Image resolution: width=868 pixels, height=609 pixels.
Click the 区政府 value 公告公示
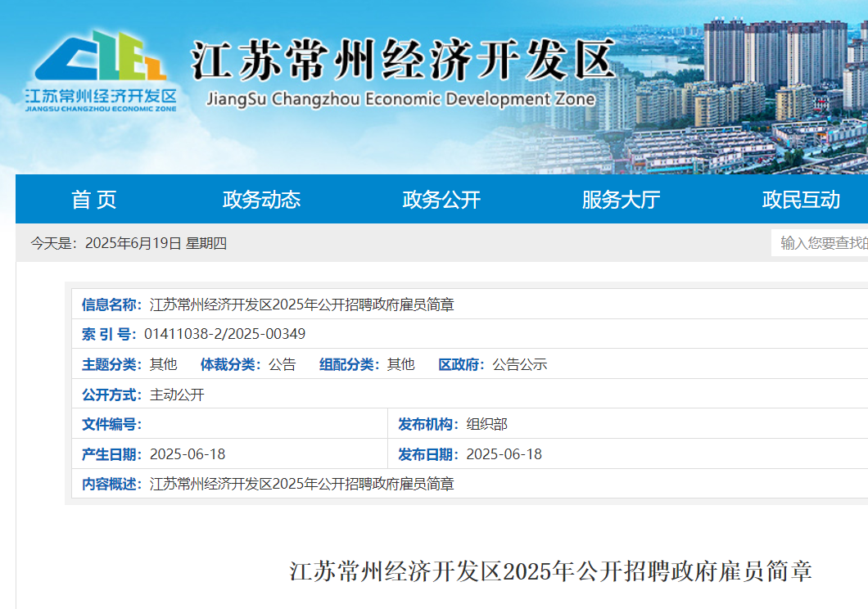coord(520,364)
